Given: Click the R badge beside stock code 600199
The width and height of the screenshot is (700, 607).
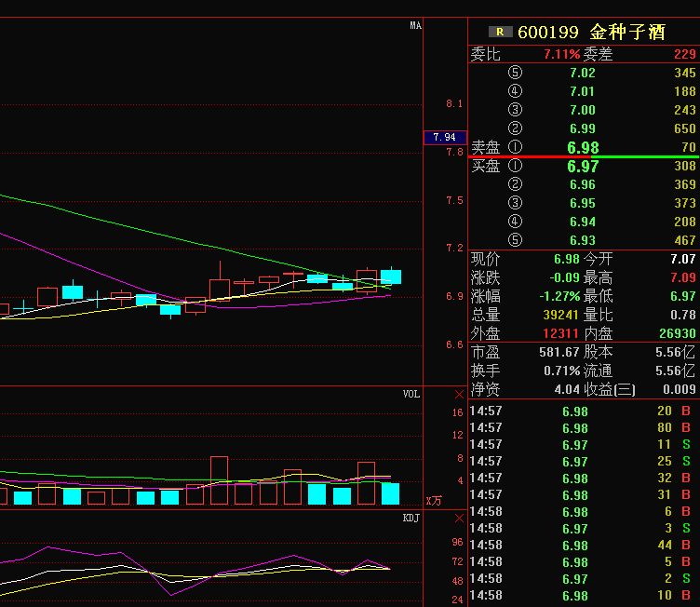Looking at the screenshot, I should (x=500, y=32).
